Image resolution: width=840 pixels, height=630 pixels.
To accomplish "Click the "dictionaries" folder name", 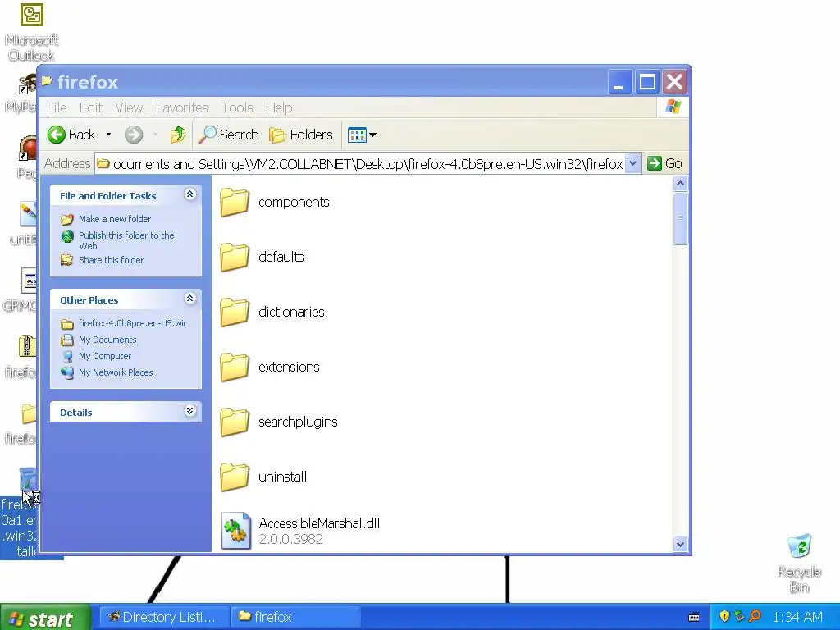I will [x=291, y=312].
